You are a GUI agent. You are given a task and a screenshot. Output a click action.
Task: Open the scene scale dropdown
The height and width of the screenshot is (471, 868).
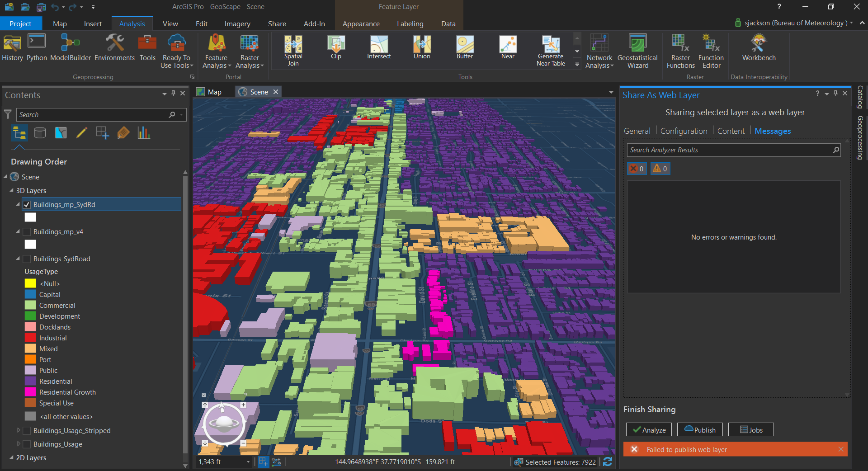[x=248, y=462]
